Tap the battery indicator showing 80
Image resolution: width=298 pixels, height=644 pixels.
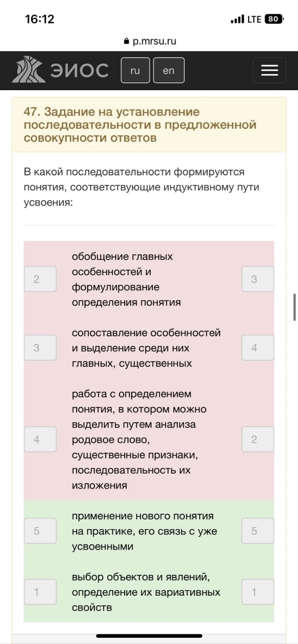274,19
